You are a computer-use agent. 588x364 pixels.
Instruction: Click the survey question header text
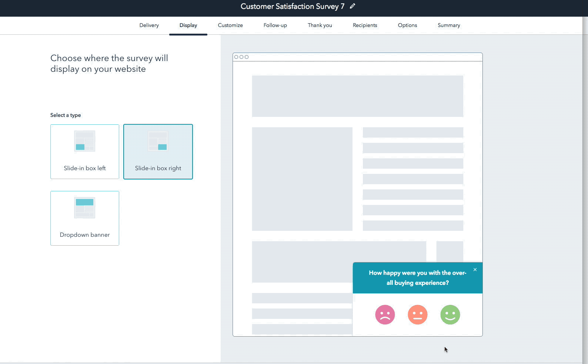pyautogui.click(x=417, y=278)
